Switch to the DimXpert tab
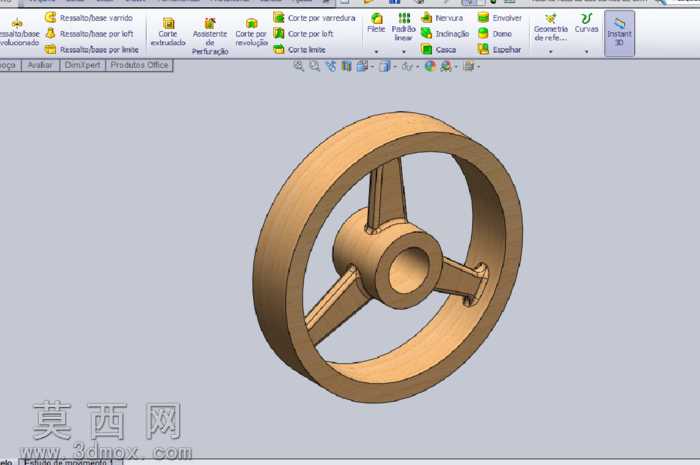 coord(83,65)
